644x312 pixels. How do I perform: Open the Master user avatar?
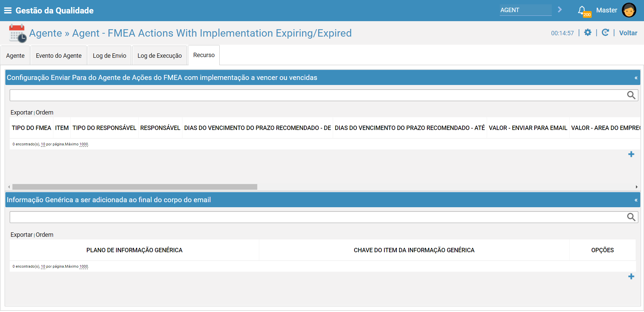click(x=629, y=10)
